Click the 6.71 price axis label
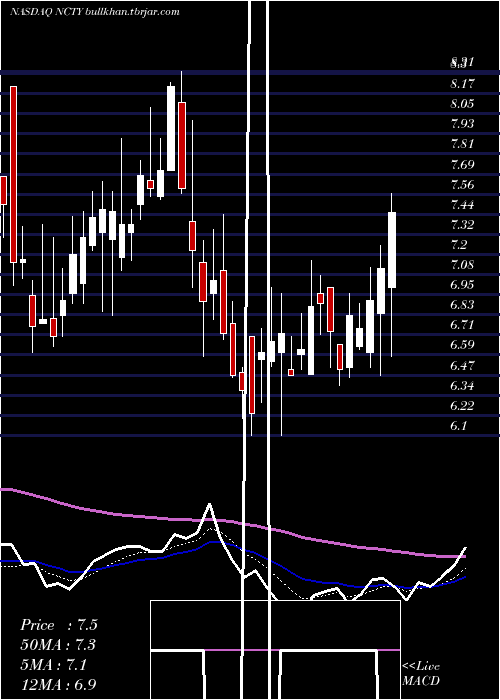500x700 pixels. (462, 325)
